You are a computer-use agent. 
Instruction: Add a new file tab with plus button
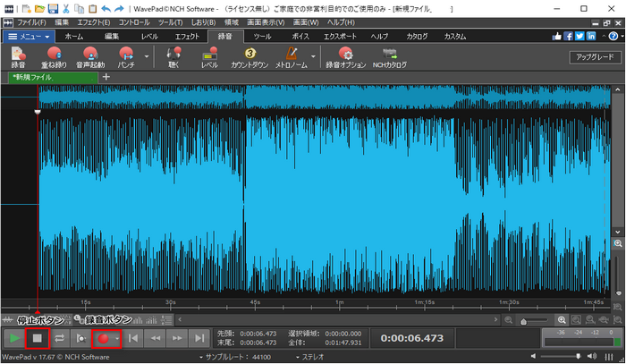(x=106, y=77)
